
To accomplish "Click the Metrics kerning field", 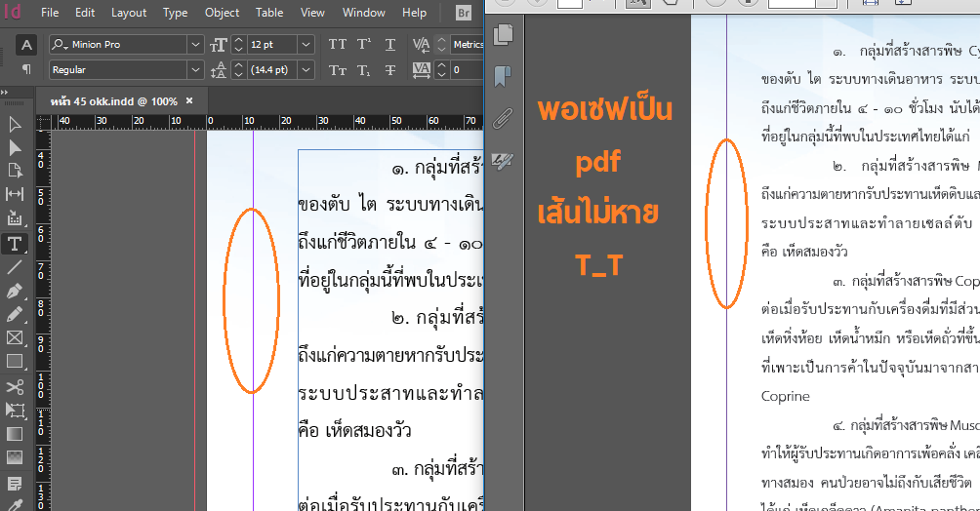I will [468, 44].
